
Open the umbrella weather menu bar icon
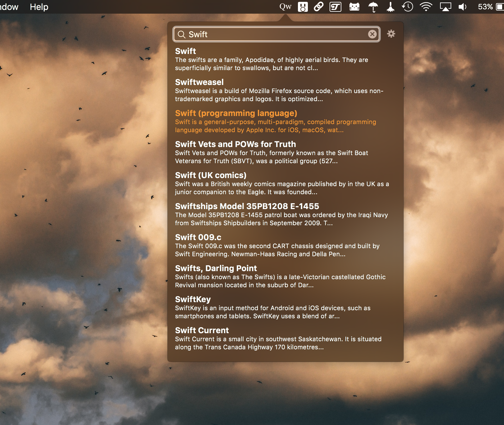coord(372,7)
